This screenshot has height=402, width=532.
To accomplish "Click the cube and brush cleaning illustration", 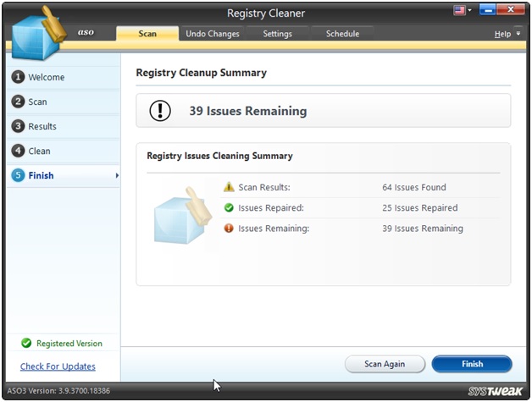I will [x=179, y=213].
